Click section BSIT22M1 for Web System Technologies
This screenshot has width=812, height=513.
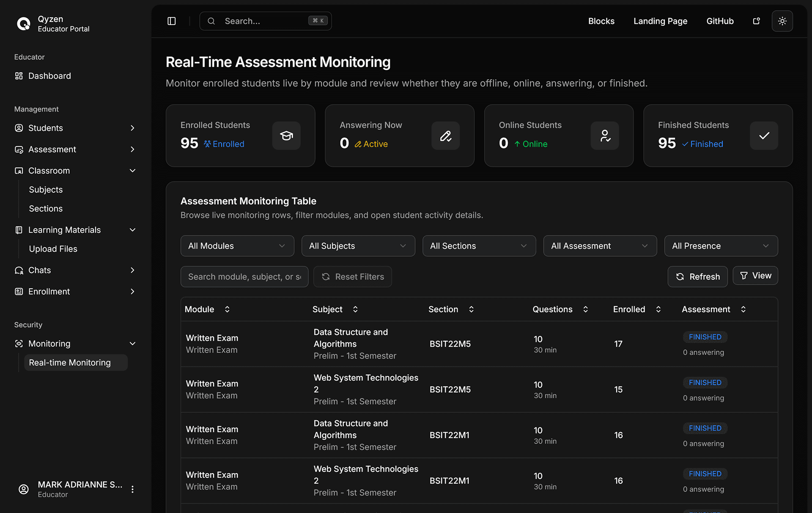[x=450, y=481]
